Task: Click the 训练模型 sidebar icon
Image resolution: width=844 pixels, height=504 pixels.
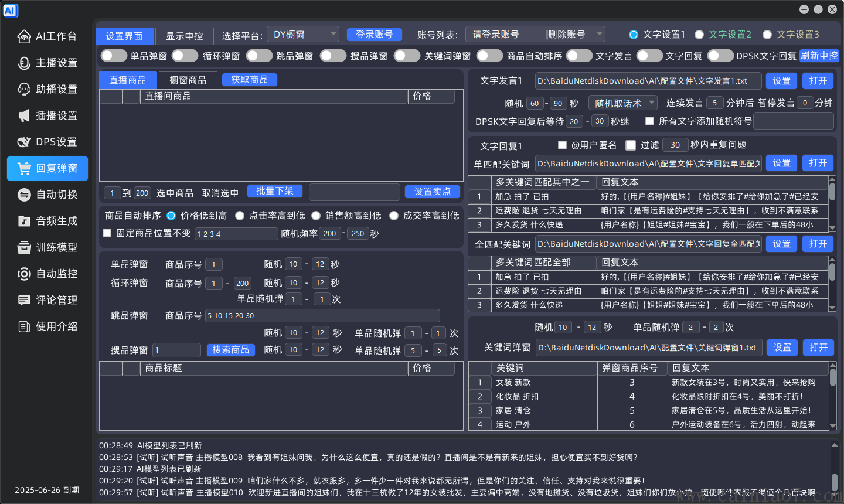Action: pos(47,247)
